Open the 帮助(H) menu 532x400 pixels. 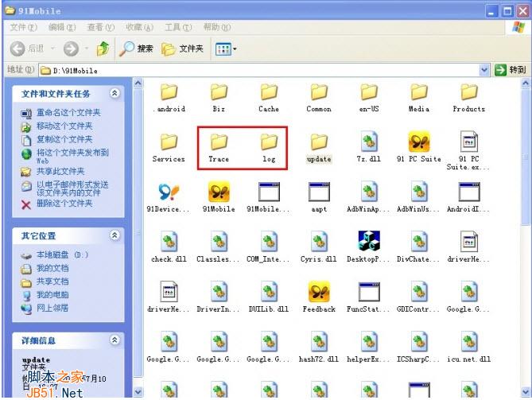click(x=217, y=27)
